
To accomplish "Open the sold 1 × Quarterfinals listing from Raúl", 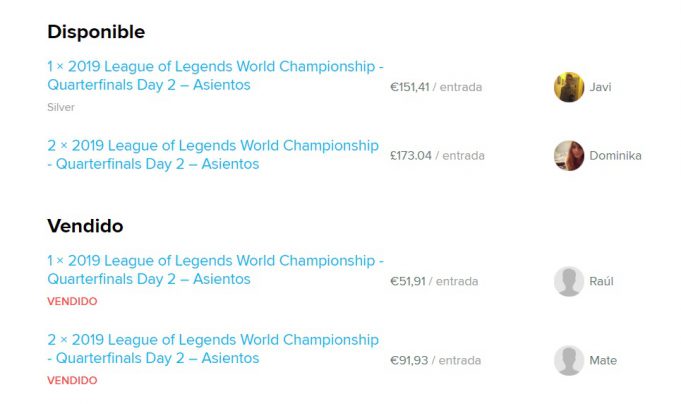I will [215, 270].
